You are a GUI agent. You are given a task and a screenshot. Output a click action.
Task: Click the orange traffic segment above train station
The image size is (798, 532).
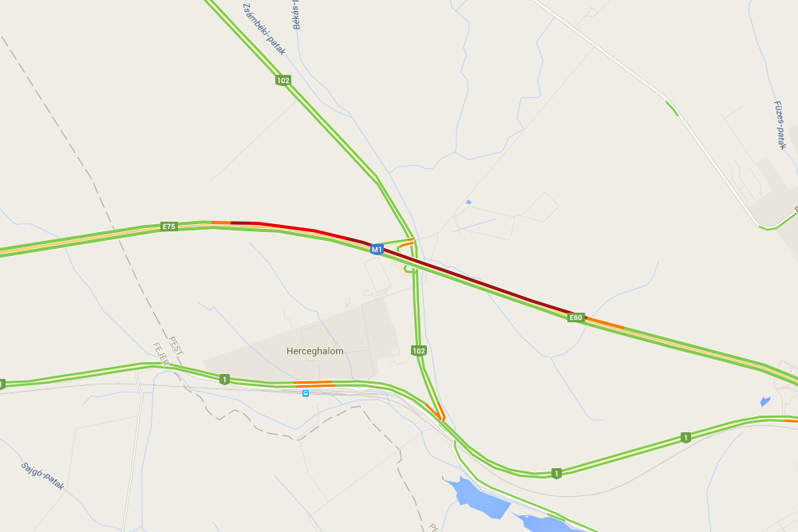313,384
